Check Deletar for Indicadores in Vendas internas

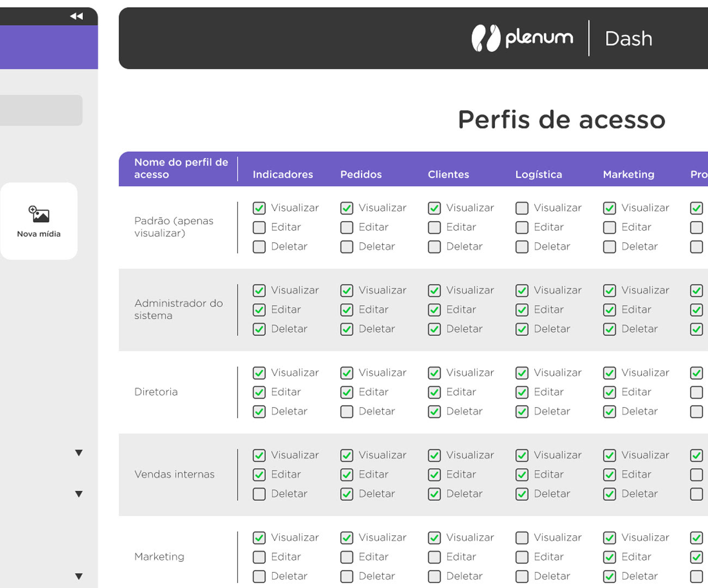[x=259, y=494]
